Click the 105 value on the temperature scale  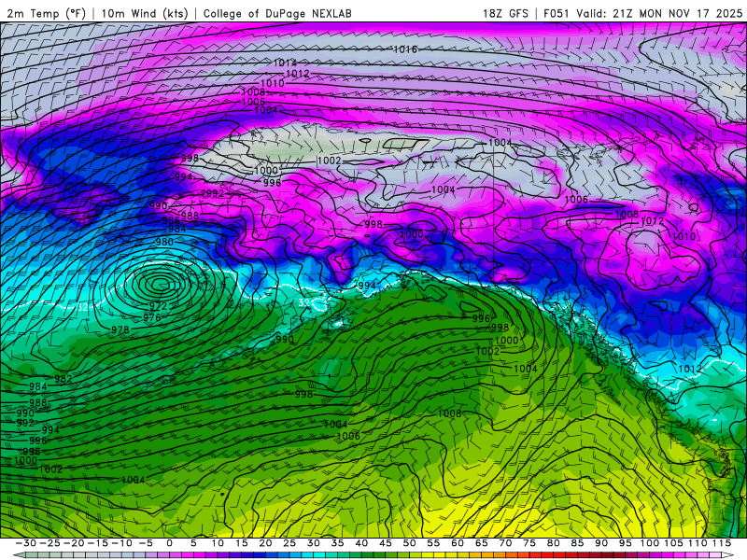tap(673, 543)
